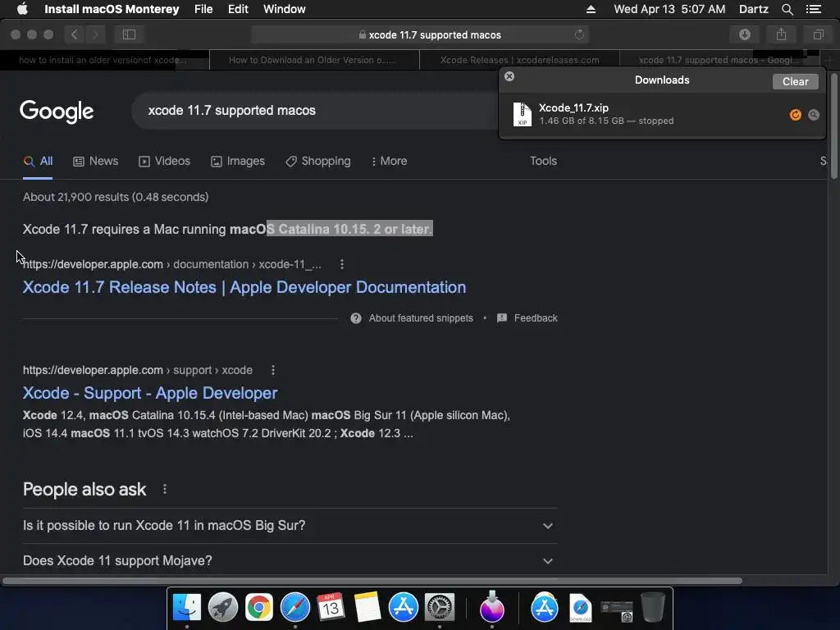This screenshot has height=630, width=840.
Task: Select the Images search tab
Action: point(238,162)
